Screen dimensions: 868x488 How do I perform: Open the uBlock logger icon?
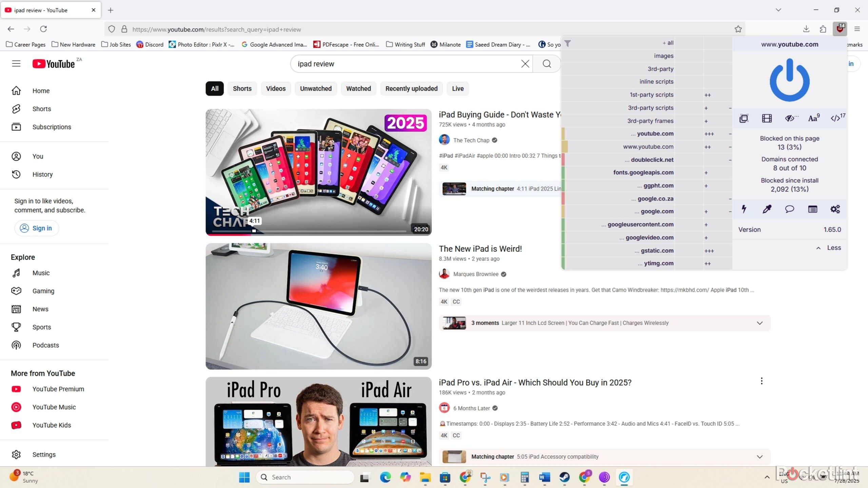[x=812, y=209]
